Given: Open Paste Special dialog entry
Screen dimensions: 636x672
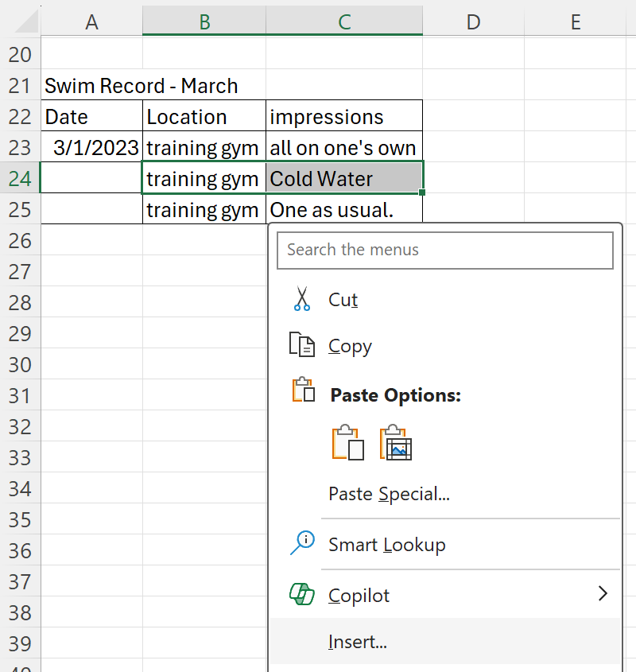Looking at the screenshot, I should [389, 494].
